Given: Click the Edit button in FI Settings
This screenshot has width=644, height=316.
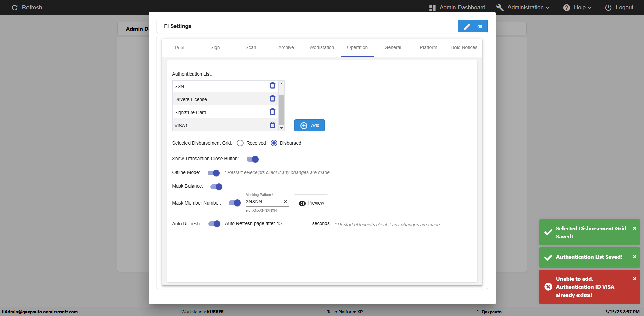Looking at the screenshot, I should point(472,26).
